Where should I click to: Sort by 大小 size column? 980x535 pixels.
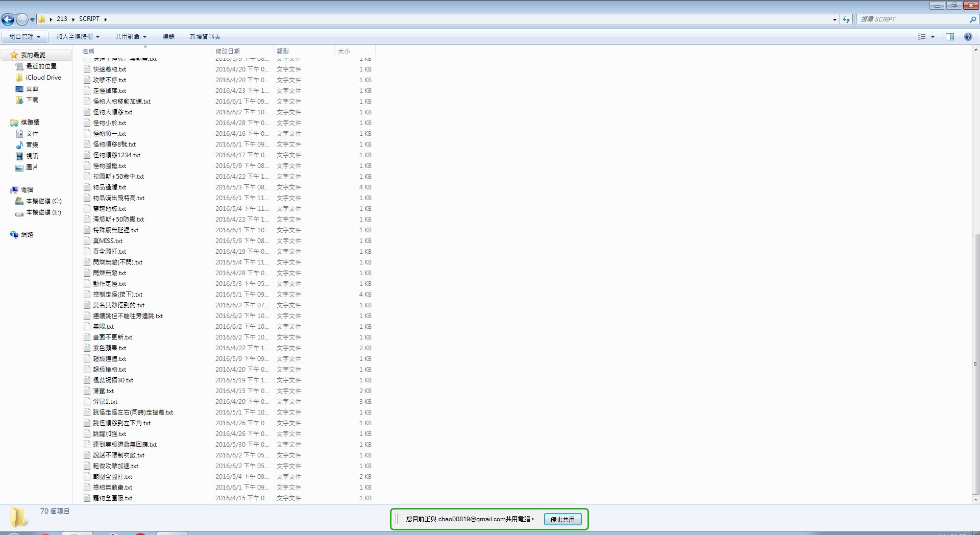355,51
